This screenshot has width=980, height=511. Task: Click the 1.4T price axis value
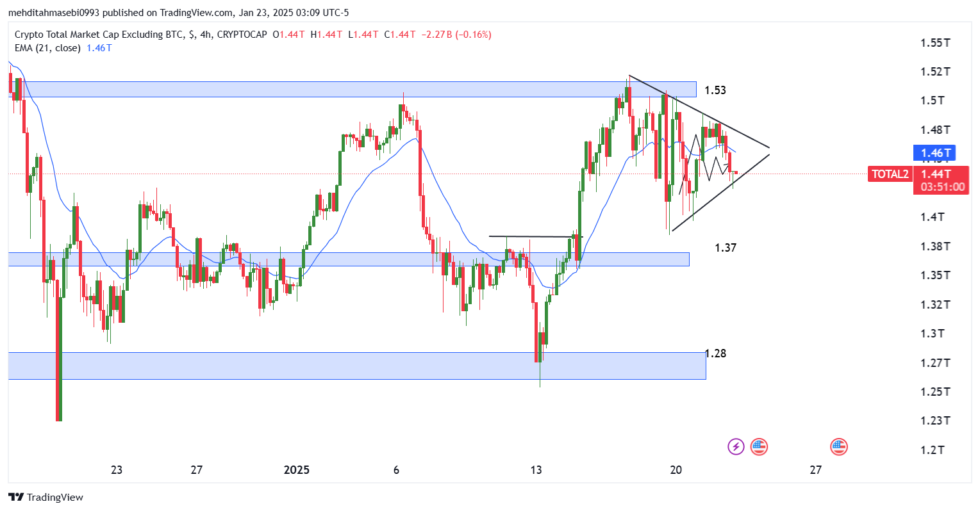(933, 217)
